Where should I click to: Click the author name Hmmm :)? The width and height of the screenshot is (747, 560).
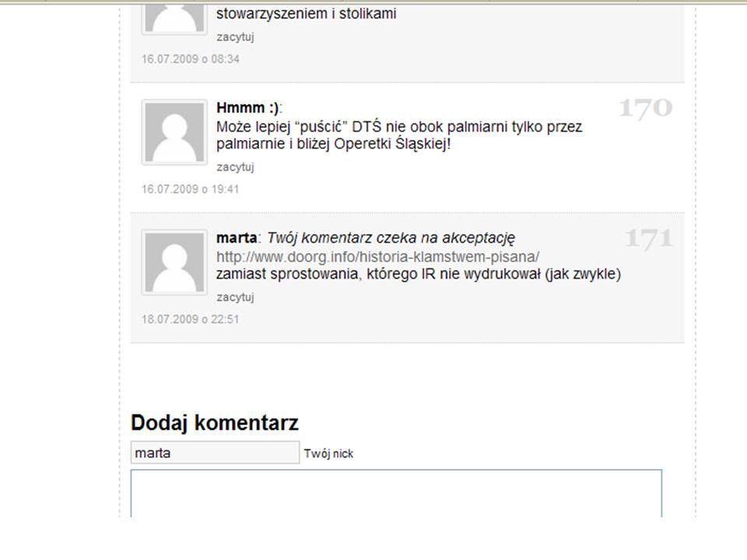(247, 107)
